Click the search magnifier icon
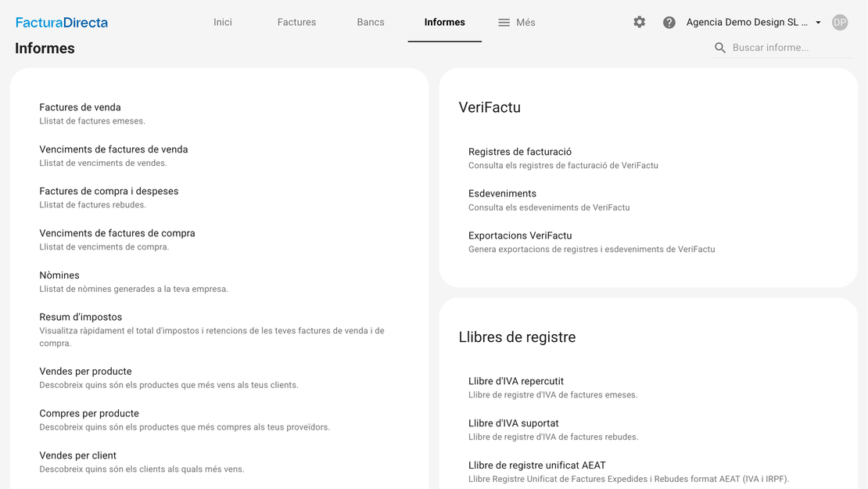 point(720,48)
